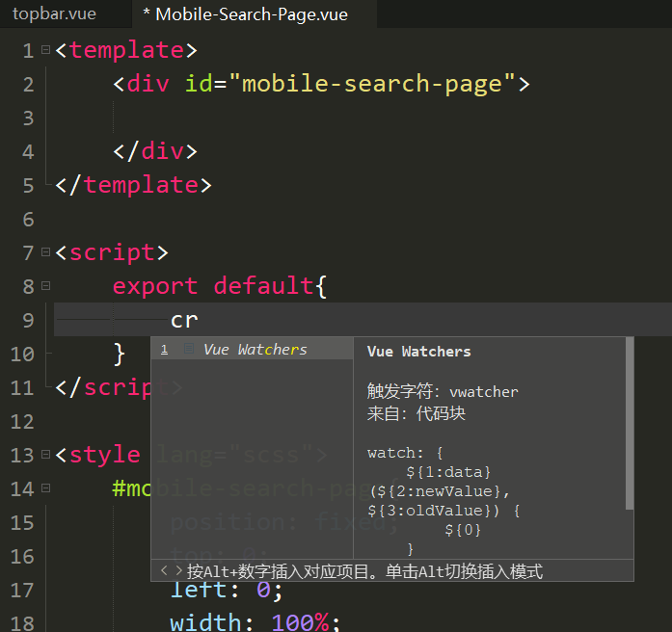Fold the style block at line 13
The width and height of the screenshot is (672, 632).
(45, 455)
